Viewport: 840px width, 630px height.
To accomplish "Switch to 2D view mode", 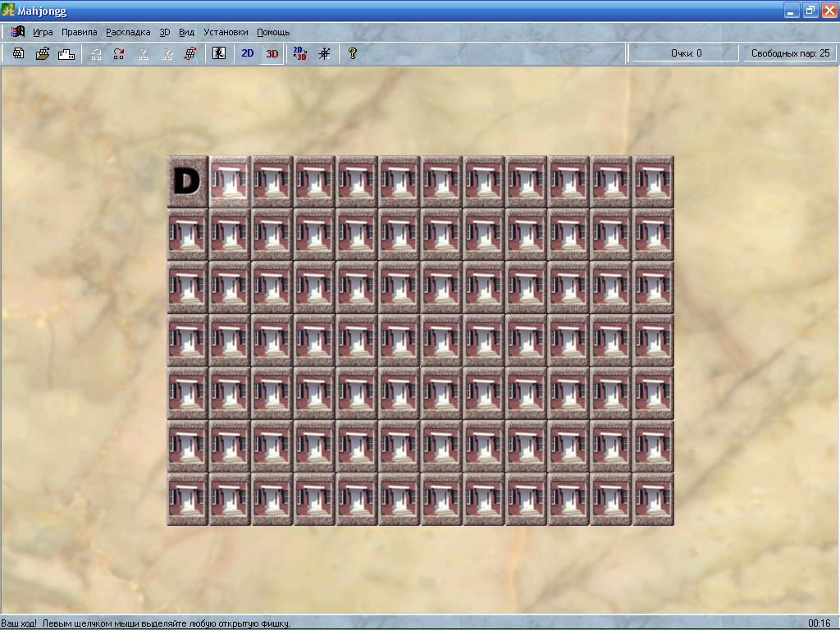I will pos(248,53).
